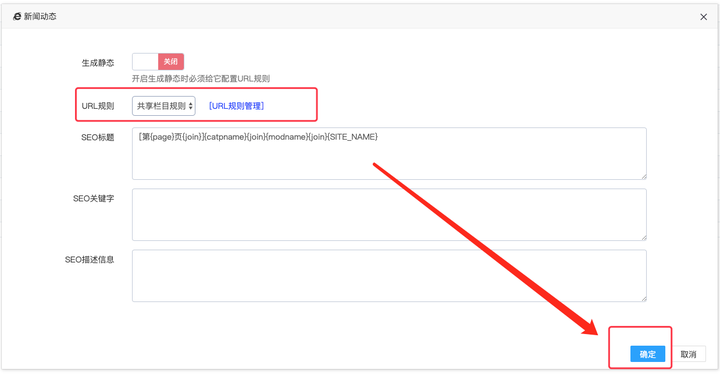Click the hint 开启生成静态时必须给它配置URL规则
Image resolution: width=720 pixels, height=380 pixels.
pos(201,78)
